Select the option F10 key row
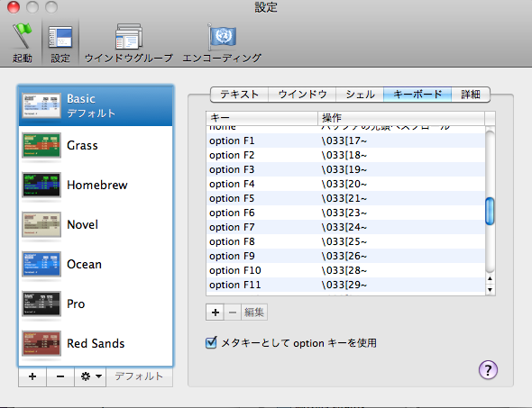 click(345, 270)
